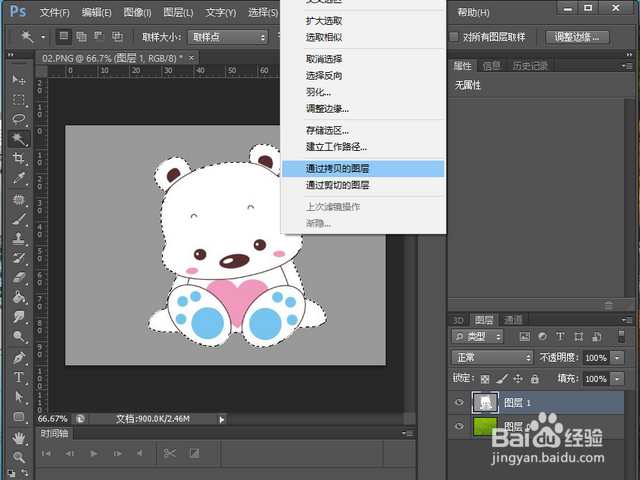Hide 图层 1 with its eye icon
This screenshot has height=480, width=640.
point(459,402)
